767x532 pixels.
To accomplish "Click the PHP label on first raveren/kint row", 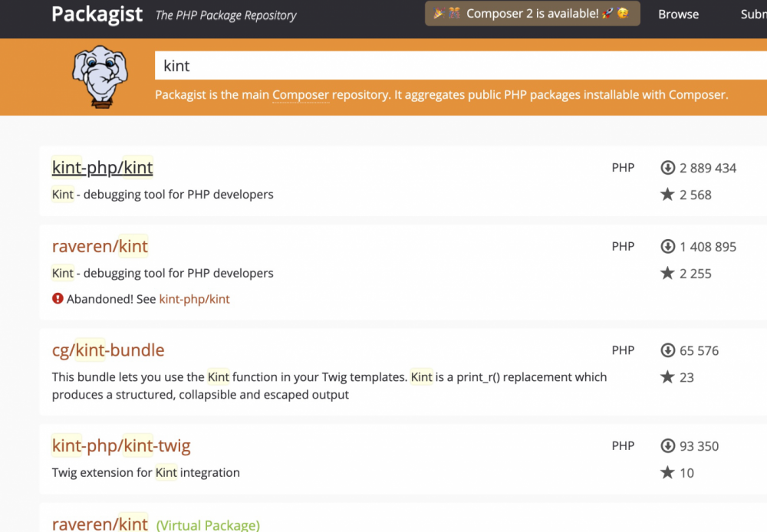I will (623, 246).
